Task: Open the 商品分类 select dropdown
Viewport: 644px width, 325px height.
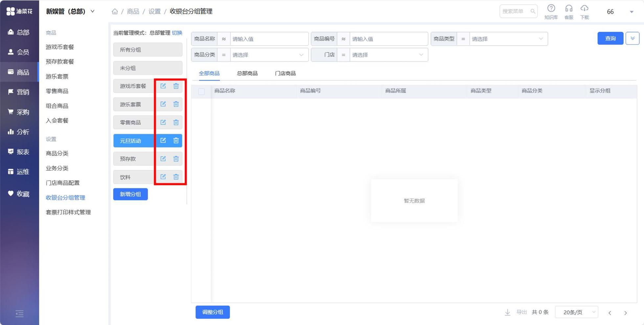Action: click(x=269, y=55)
